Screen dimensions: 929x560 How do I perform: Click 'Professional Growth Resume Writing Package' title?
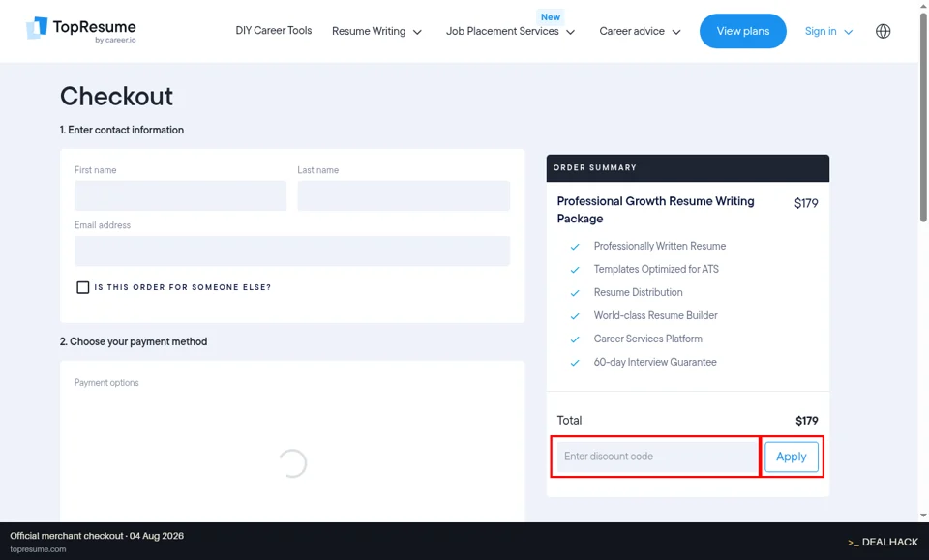pyautogui.click(x=656, y=210)
